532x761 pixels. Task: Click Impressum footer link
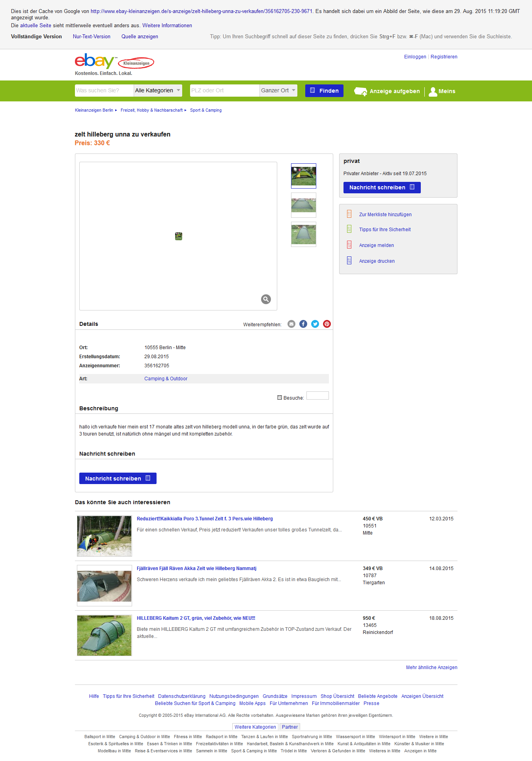(304, 696)
